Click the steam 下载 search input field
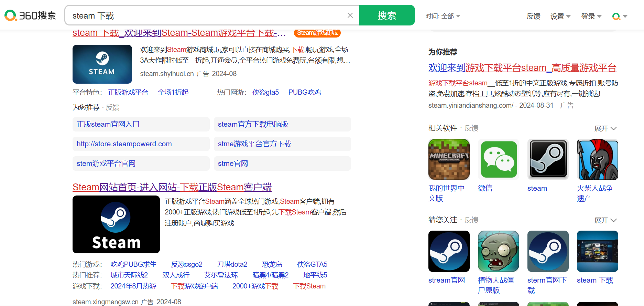 coord(206,15)
